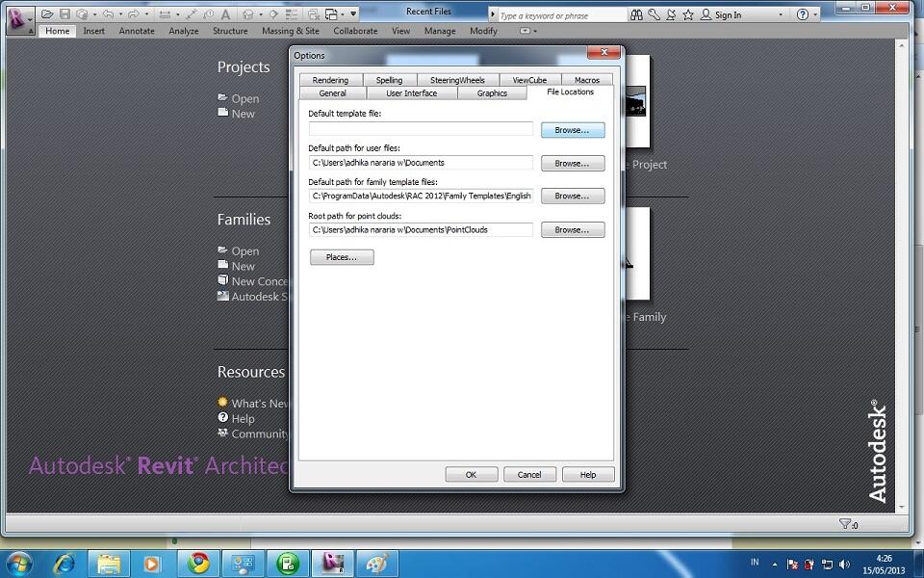Image resolution: width=924 pixels, height=578 pixels.
Task: Click the Default 3D View house icon
Action: pyautogui.click(x=248, y=13)
